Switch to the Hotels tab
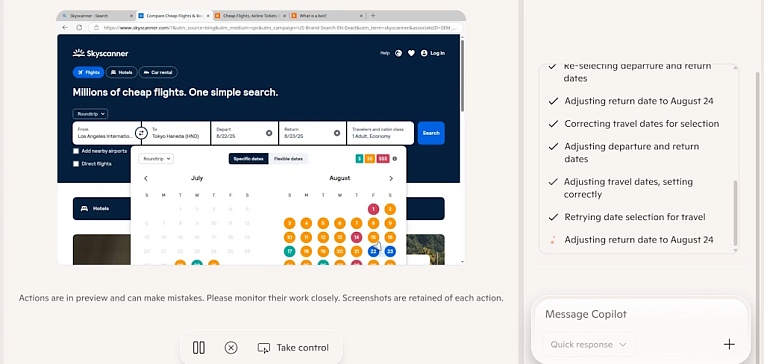Screen dimensions: 764x364 pyautogui.click(x=121, y=73)
